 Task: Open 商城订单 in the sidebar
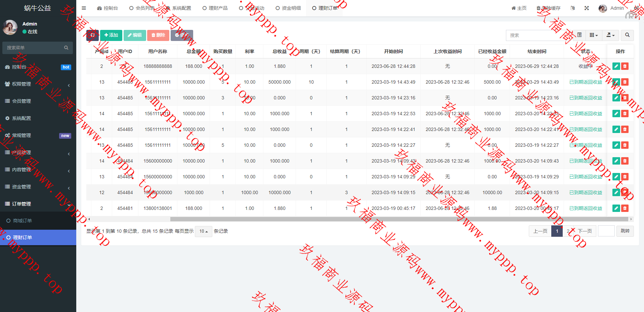pyautogui.click(x=23, y=221)
